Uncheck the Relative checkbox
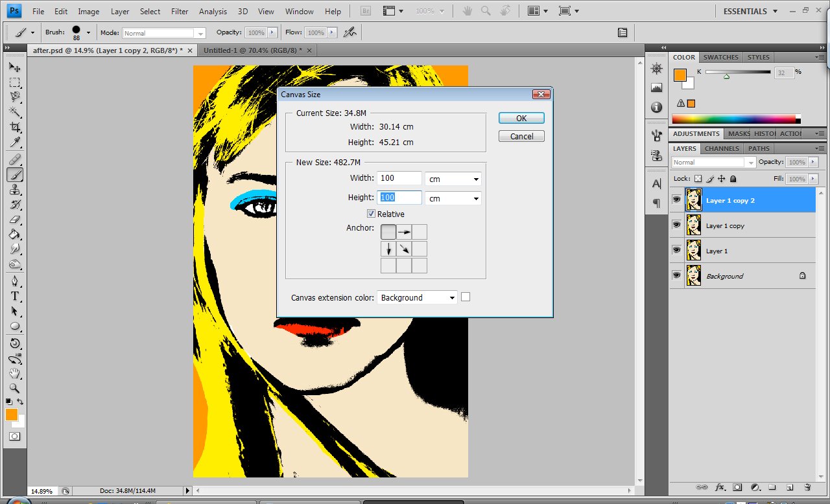The image size is (830, 504). click(x=371, y=214)
